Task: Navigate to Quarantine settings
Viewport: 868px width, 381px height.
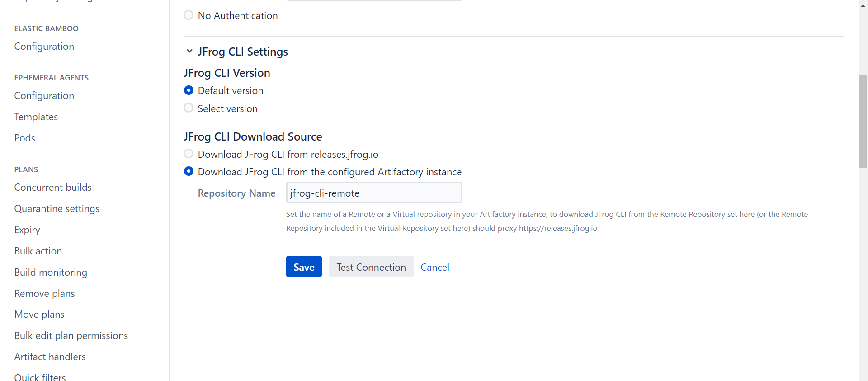Action: tap(57, 209)
